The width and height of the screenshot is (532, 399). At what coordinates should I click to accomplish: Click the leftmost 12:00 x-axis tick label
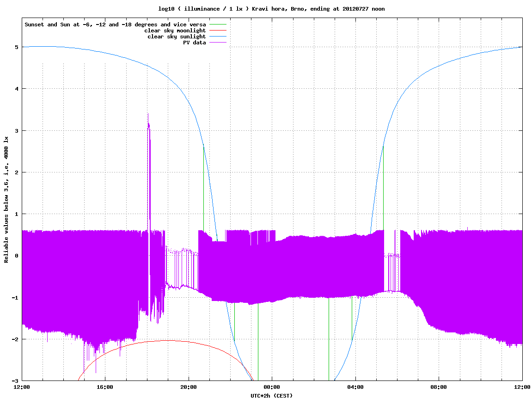tap(22, 387)
